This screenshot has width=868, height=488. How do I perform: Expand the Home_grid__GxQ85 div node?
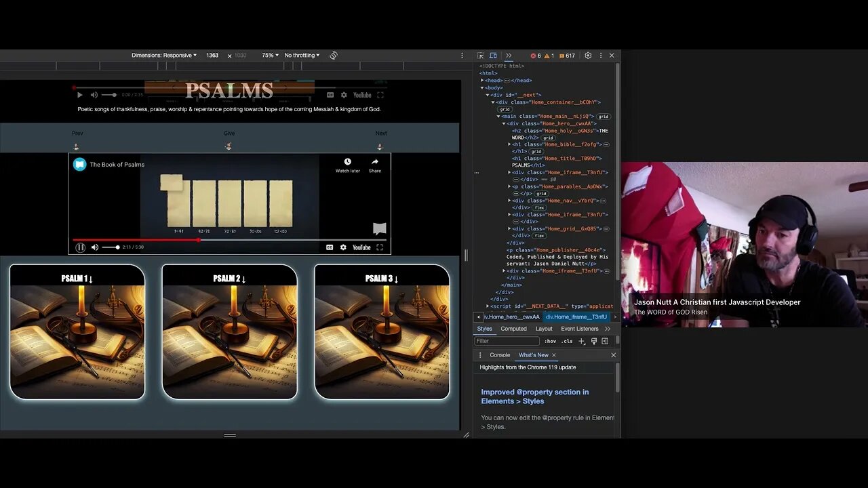coord(509,229)
